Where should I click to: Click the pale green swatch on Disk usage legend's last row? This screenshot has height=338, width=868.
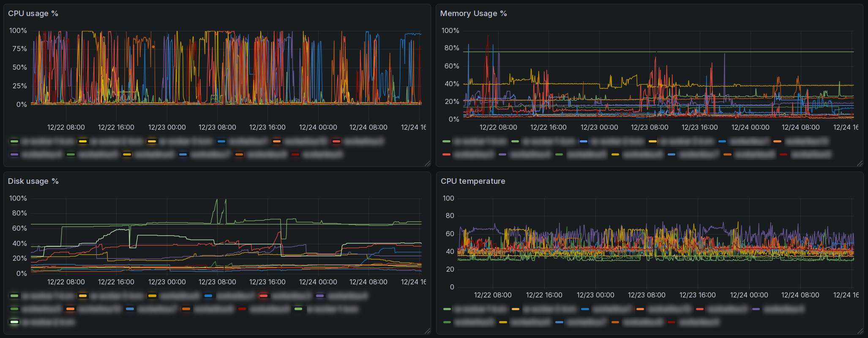14,322
